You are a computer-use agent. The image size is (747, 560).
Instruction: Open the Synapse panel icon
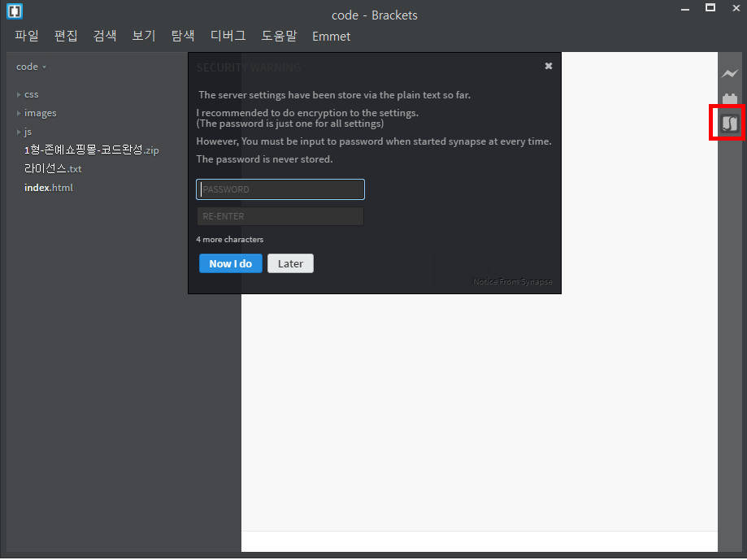click(x=729, y=123)
